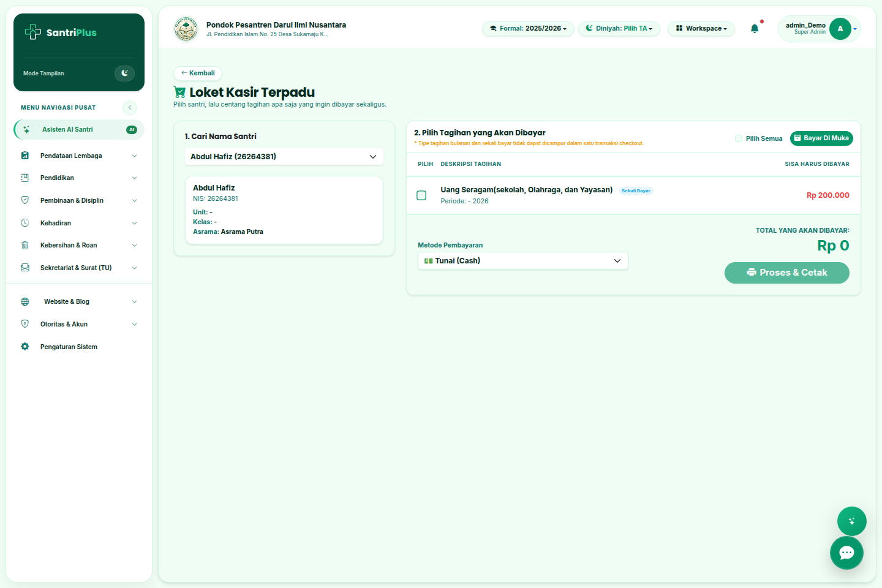Click the Loket Kasir Terpadu heading
This screenshot has height=588, width=882.
pos(252,92)
